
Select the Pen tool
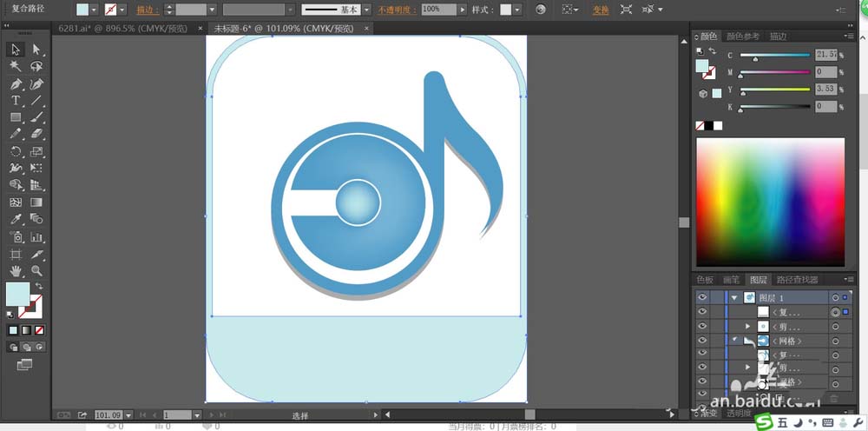[16, 83]
